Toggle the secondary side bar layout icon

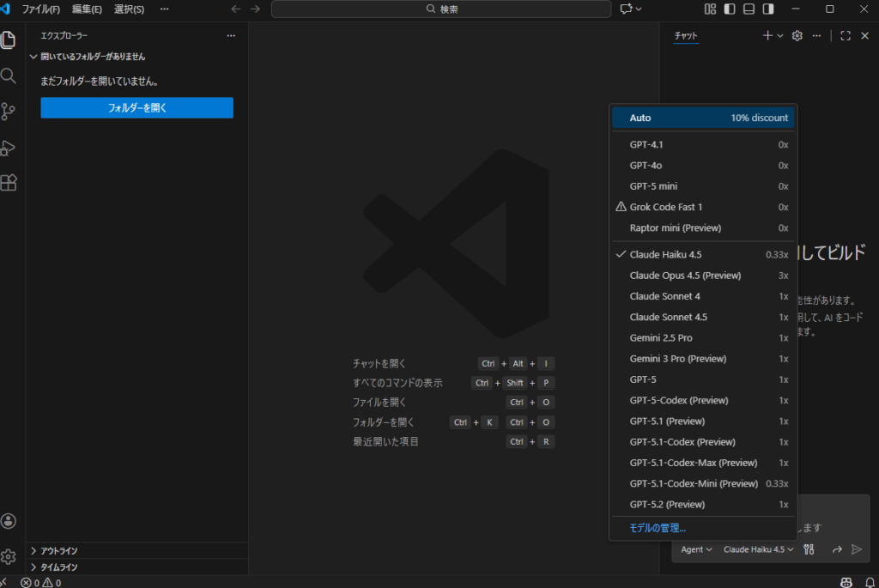(768, 9)
